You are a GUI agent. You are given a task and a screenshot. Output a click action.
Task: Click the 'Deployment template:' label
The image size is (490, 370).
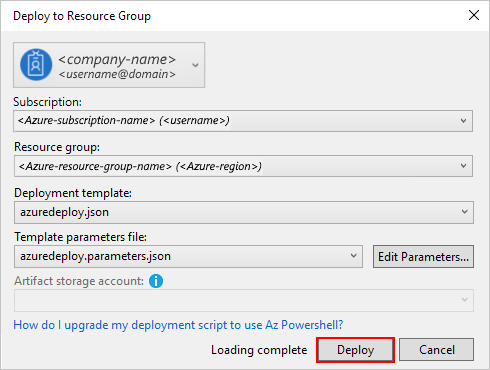[73, 193]
